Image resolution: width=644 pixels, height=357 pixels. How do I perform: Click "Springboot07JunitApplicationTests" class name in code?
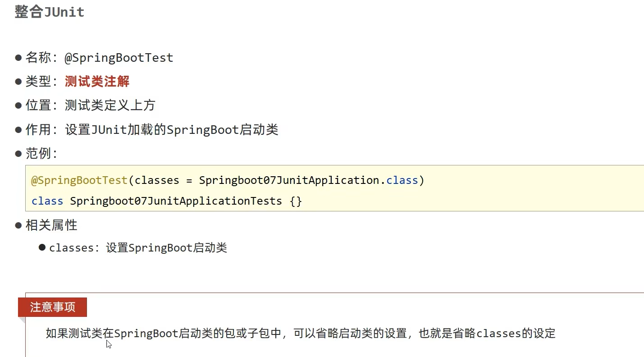point(176,201)
